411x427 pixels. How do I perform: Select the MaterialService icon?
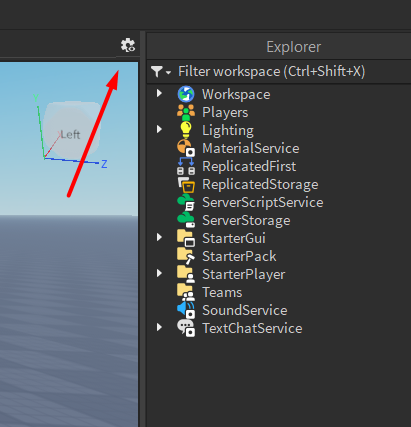tap(186, 148)
